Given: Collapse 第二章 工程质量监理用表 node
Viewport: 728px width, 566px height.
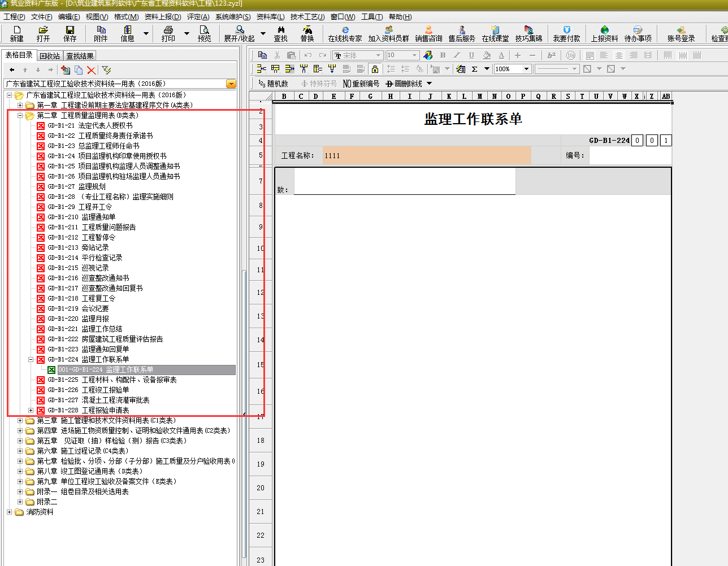Looking at the screenshot, I should 20,115.
